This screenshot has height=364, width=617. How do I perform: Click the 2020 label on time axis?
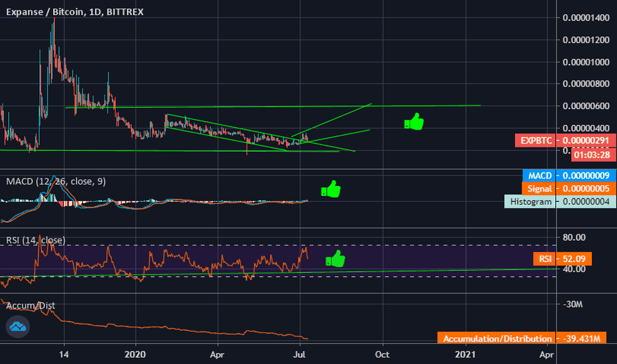(135, 355)
